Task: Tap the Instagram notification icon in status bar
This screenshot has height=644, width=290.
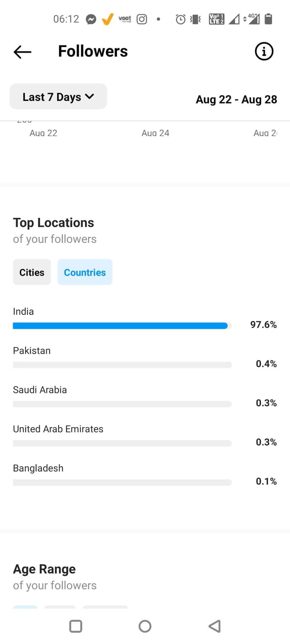Action: [x=142, y=19]
